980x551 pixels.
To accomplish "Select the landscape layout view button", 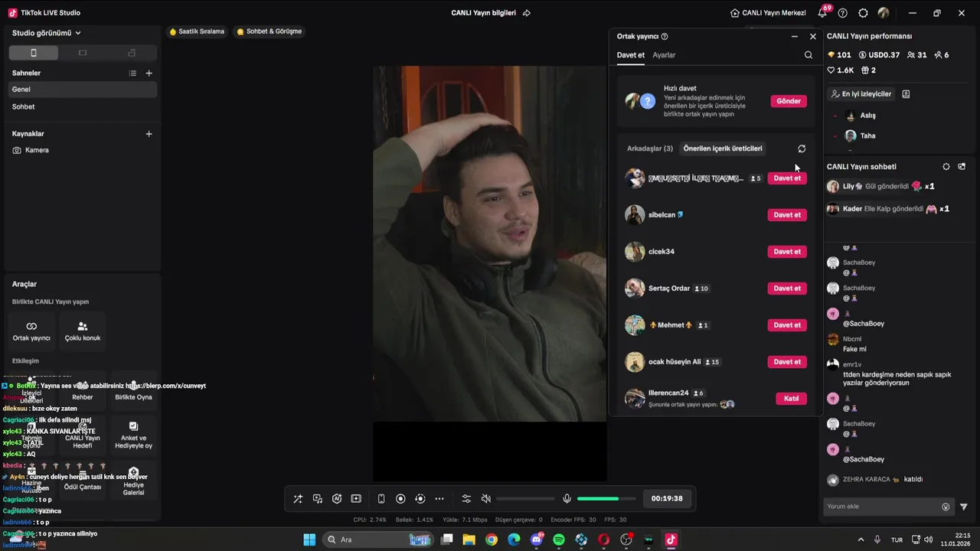I will pos(83,53).
